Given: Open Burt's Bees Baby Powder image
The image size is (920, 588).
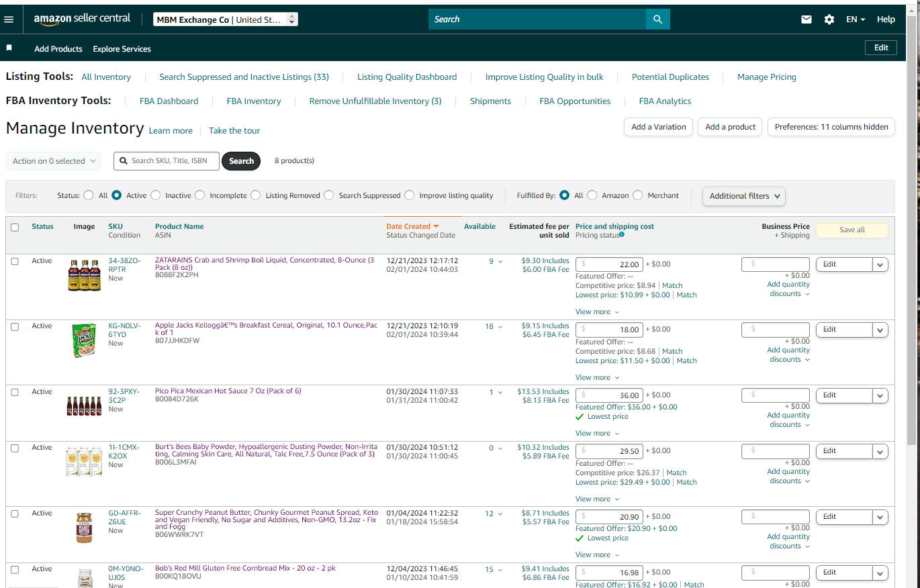Looking at the screenshot, I should [x=84, y=461].
